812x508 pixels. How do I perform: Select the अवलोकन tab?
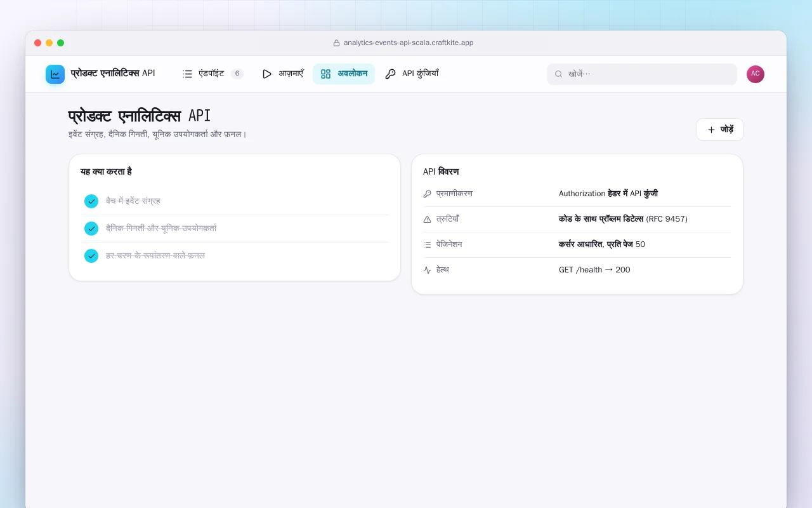(344, 74)
